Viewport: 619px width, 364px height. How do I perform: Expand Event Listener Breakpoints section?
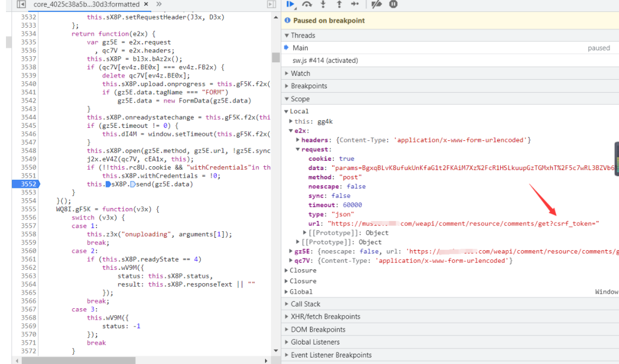tap(287, 355)
